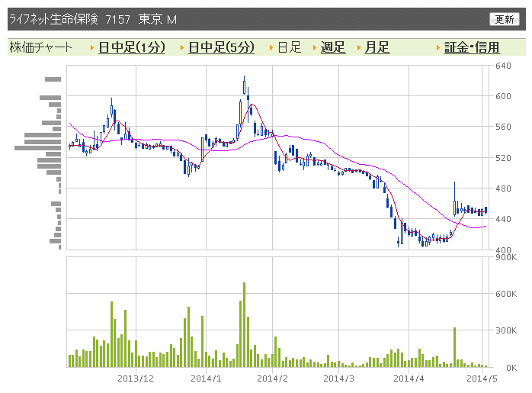
Task: Select the 日足 daily chart tab
Action: click(x=290, y=47)
